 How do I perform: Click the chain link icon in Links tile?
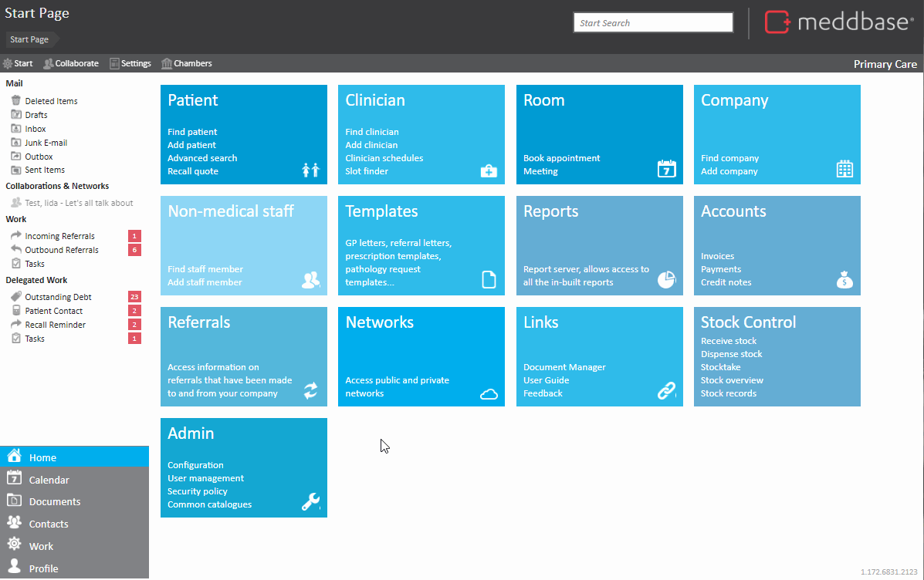click(666, 391)
